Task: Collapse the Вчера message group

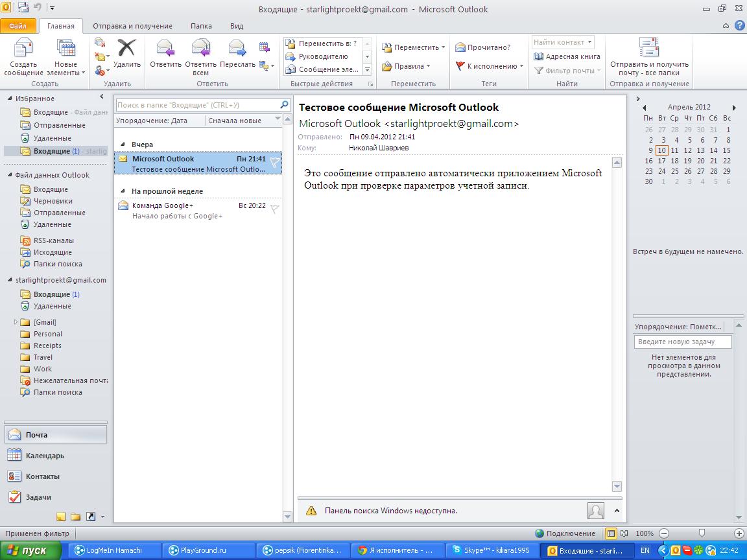Action: point(123,144)
